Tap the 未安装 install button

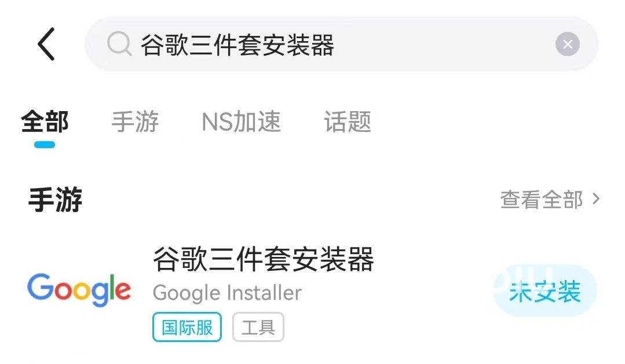544,292
